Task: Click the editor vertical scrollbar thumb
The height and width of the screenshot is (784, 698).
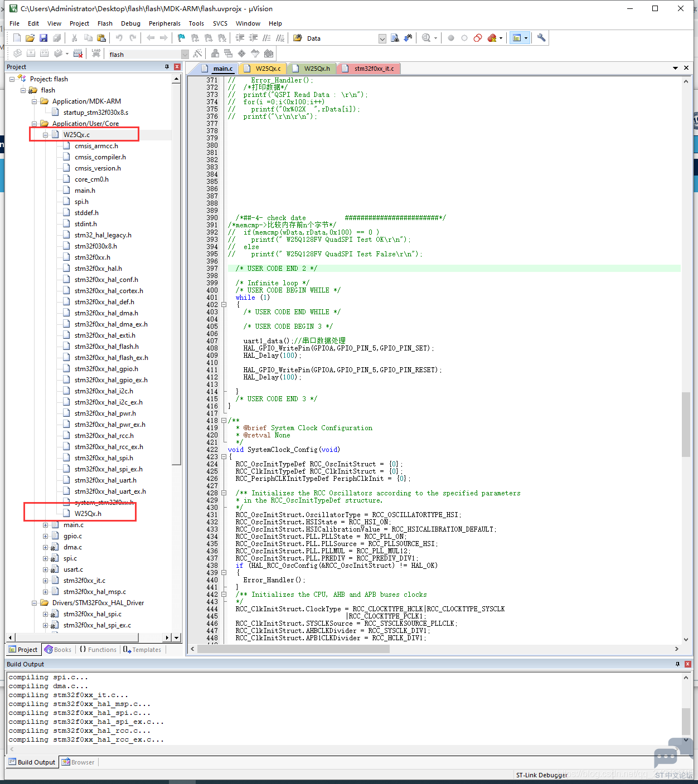Action: pyautogui.click(x=686, y=425)
